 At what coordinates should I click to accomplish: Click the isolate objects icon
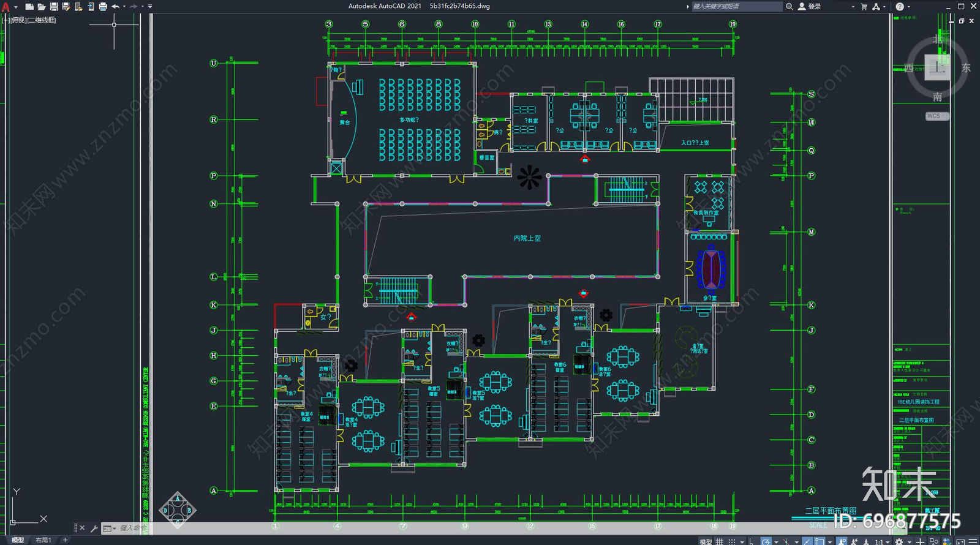point(933,541)
